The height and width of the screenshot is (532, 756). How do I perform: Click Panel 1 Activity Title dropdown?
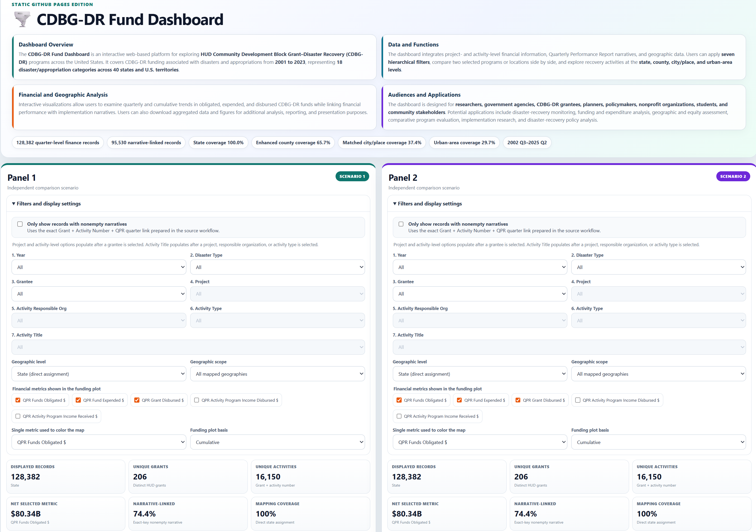click(x=188, y=347)
